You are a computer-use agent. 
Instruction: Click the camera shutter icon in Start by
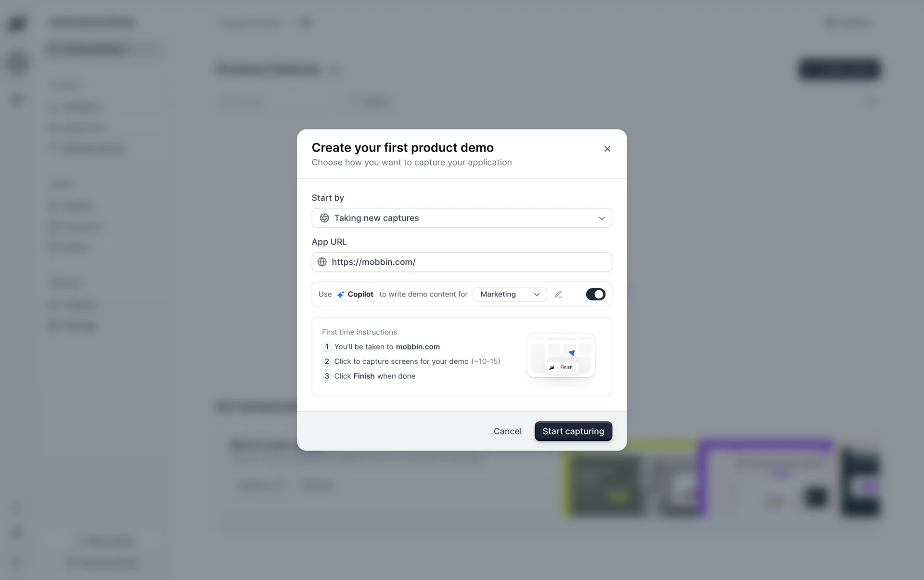pos(324,218)
